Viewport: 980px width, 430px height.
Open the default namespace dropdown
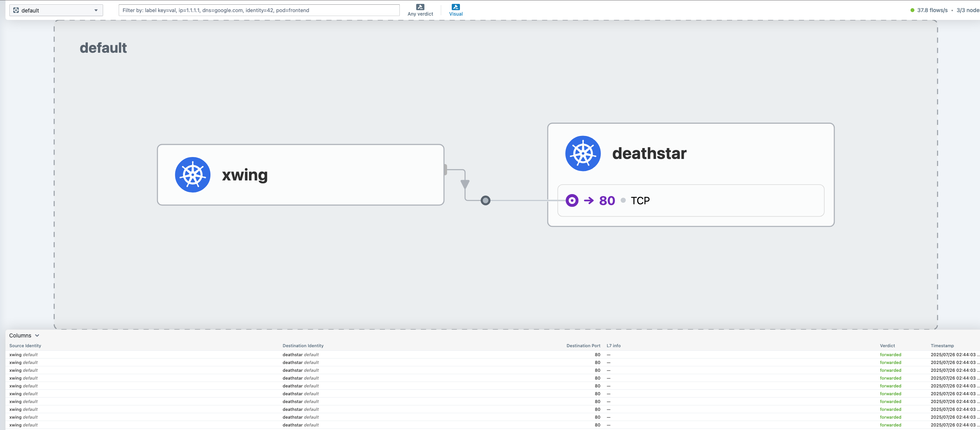click(x=96, y=10)
